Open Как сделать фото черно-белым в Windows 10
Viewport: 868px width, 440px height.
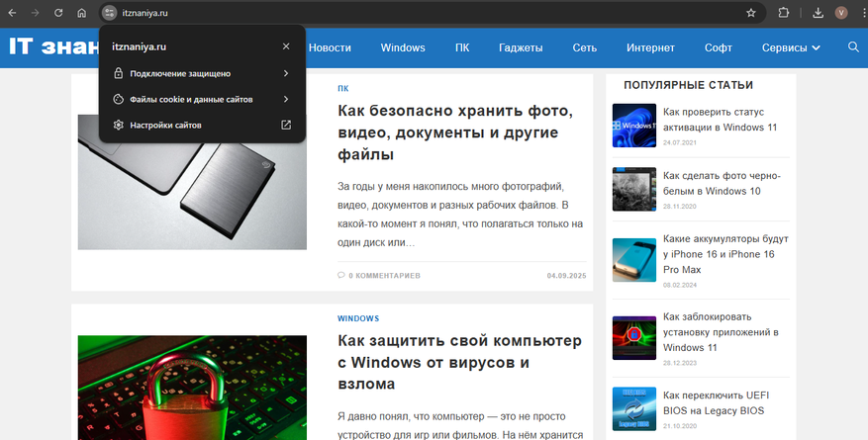(x=722, y=184)
